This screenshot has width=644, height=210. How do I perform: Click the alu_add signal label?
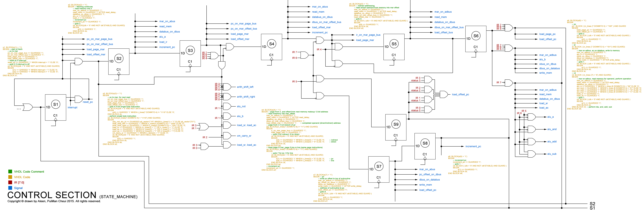(x=552, y=142)
